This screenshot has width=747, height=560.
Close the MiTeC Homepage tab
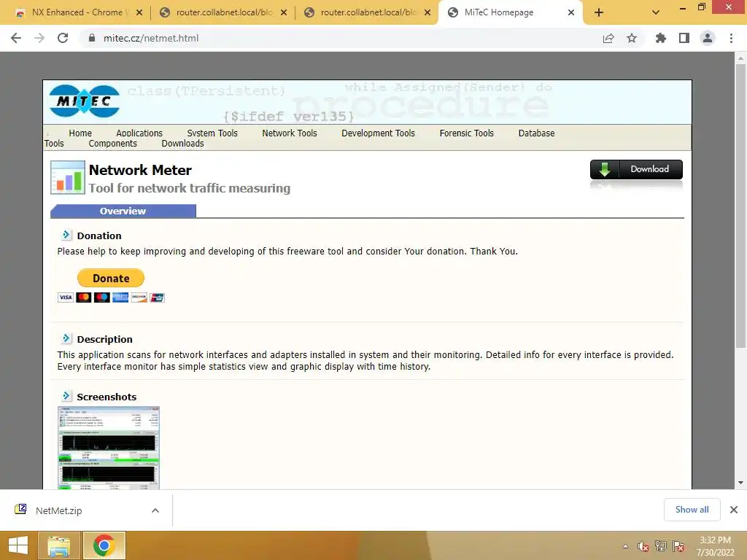[x=571, y=12]
